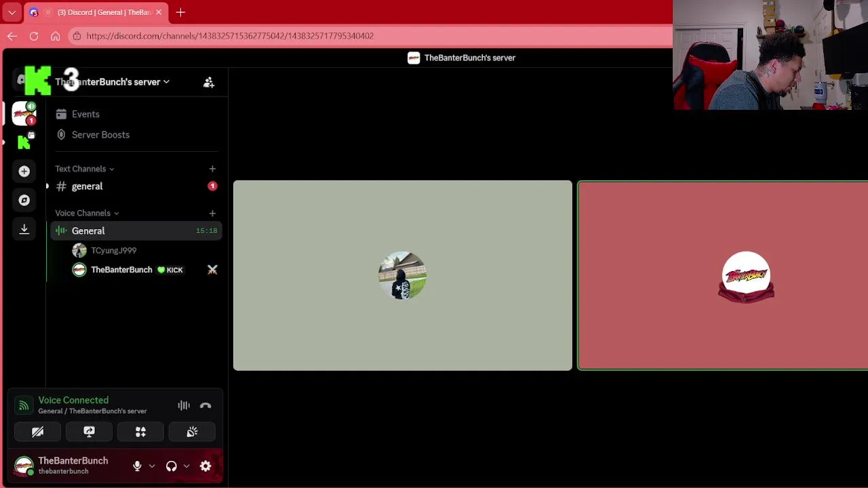Screen dimensions: 868x488
Task: Select the Discord General browser tab
Action: coord(95,12)
